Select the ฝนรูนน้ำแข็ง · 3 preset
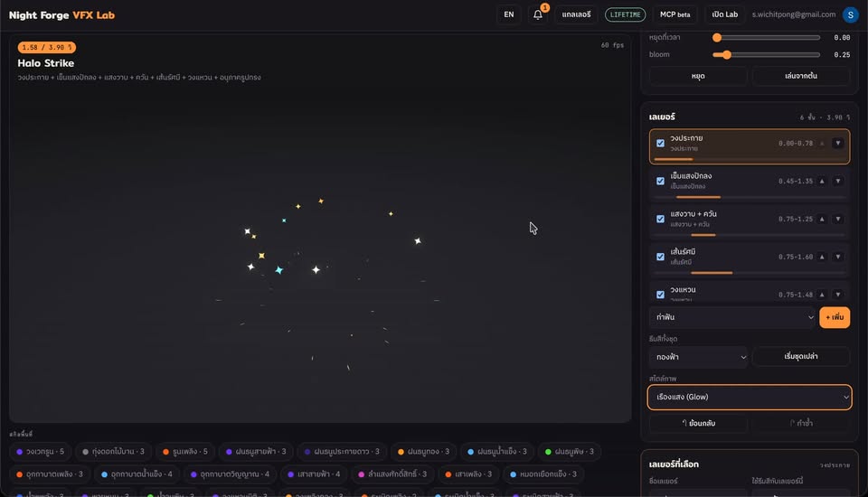Screen dimensions: 868x497 [497, 452]
